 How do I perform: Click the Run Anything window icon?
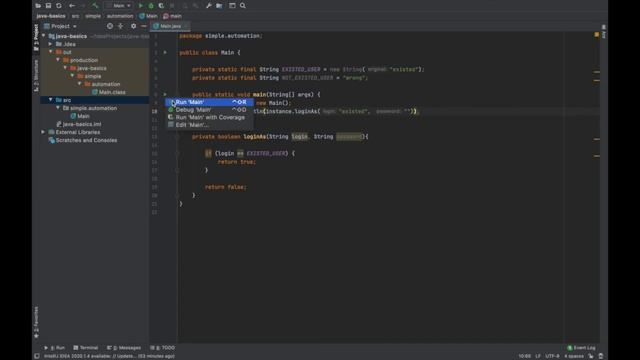[x=232, y=6]
